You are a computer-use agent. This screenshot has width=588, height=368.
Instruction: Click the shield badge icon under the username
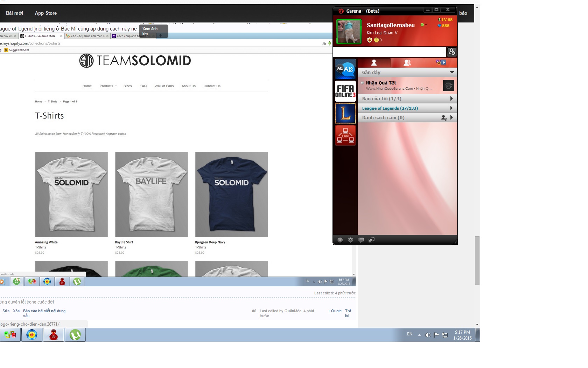(369, 40)
